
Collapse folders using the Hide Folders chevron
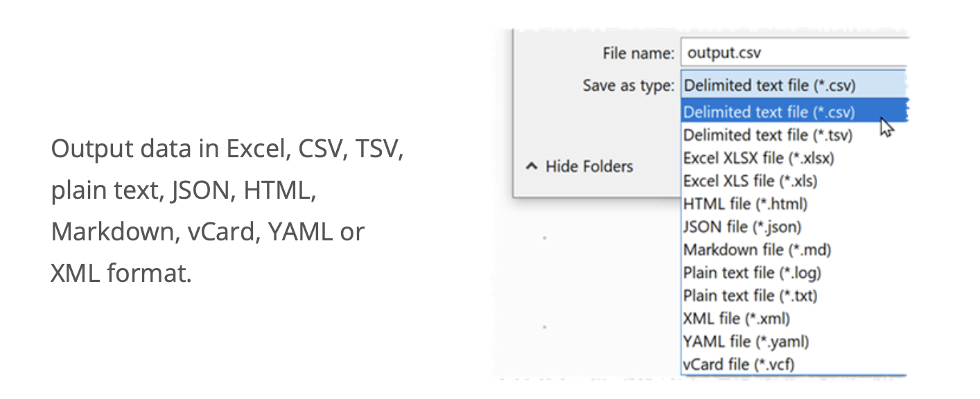coord(532,167)
